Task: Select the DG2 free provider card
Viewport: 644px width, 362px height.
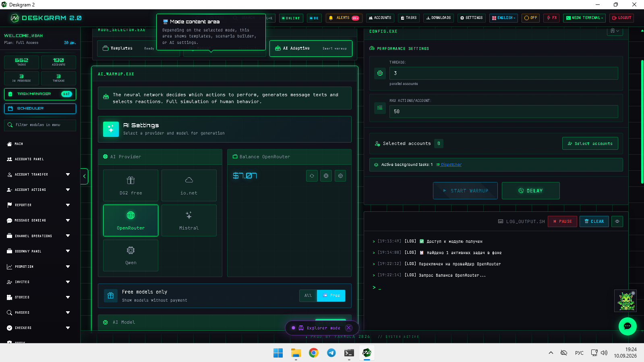Action: (130, 185)
